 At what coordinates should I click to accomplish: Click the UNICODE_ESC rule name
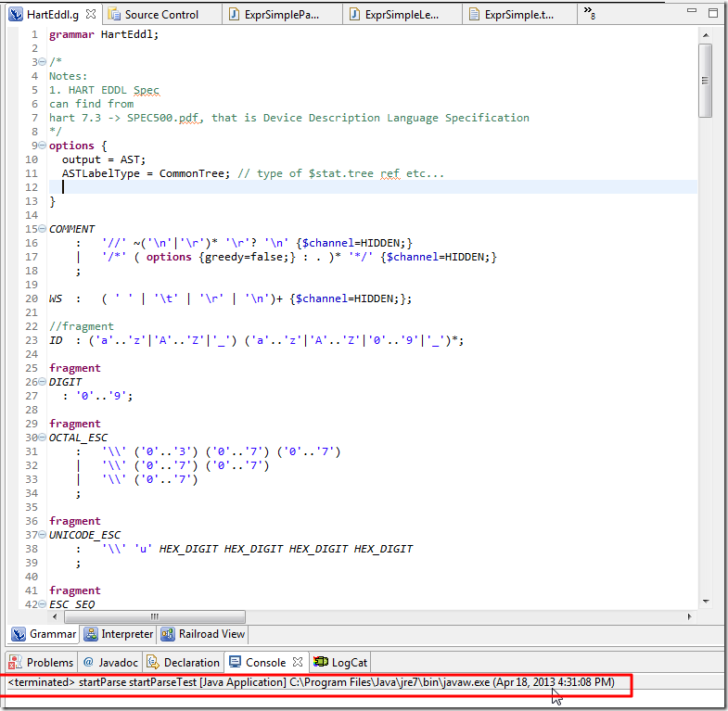click(84, 535)
